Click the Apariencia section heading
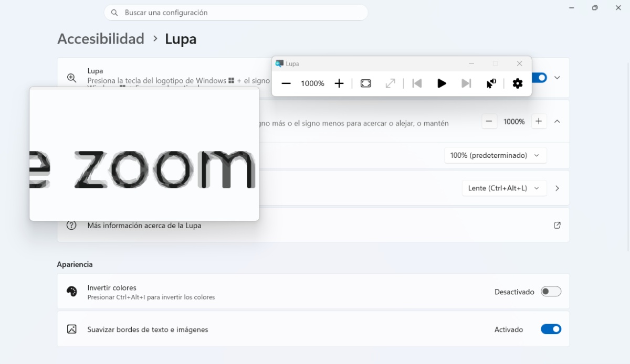The image size is (630, 364). (75, 264)
